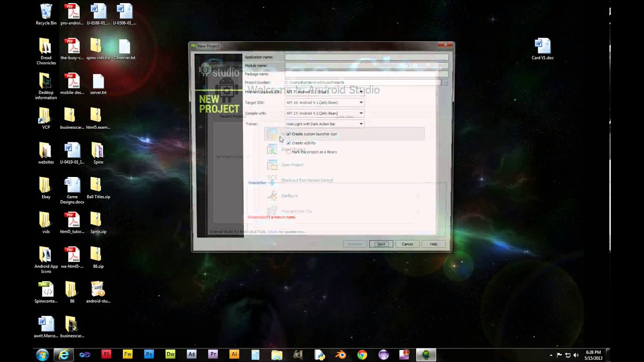This screenshot has height=362, width=644.
Task: Select the Ball Titles.zip archive
Action: (98, 188)
